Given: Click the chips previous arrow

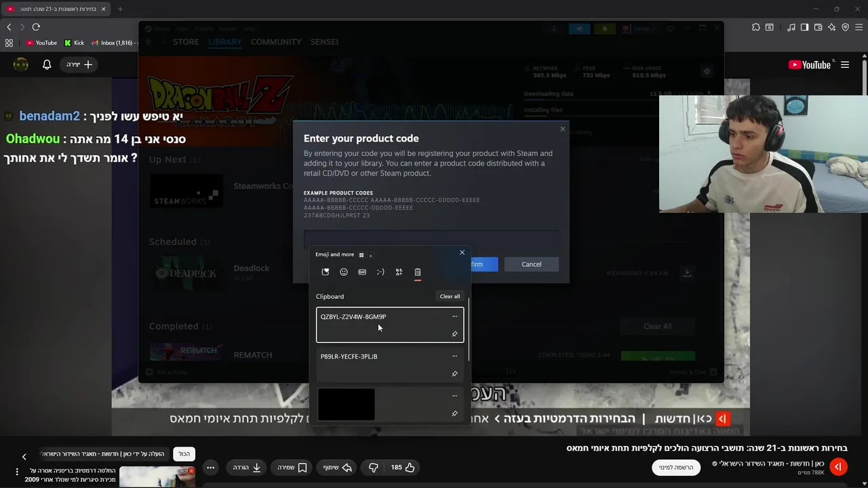Looking at the screenshot, I should (24, 457).
